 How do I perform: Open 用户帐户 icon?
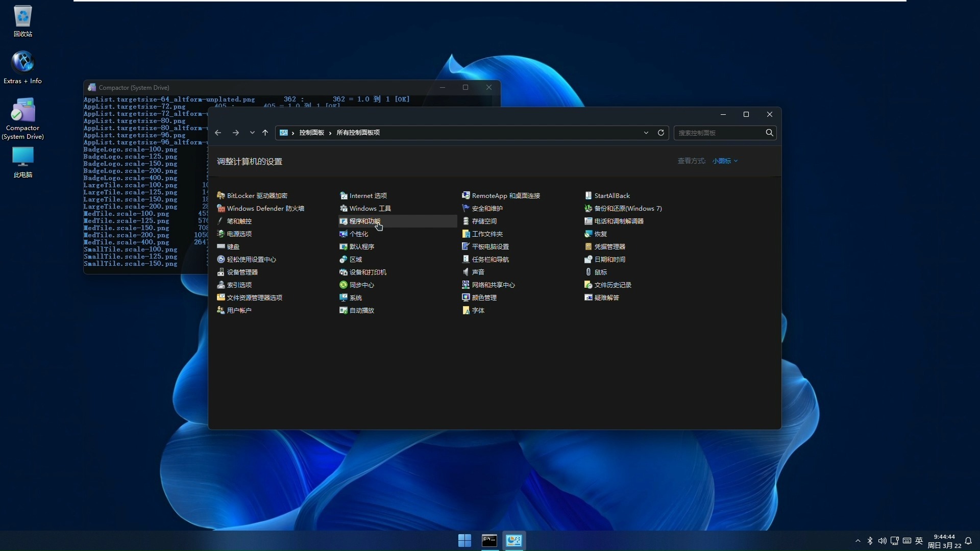tap(221, 311)
